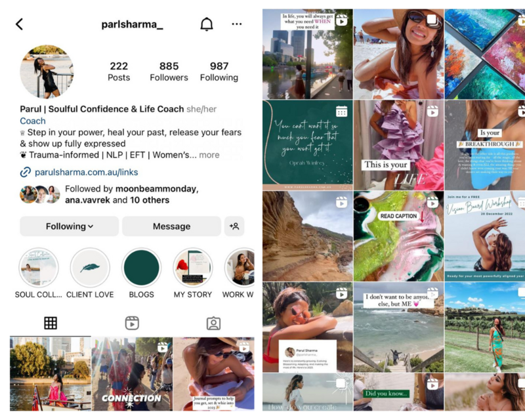This screenshot has width=525, height=420.
Task: Expand bio with the more link
Action: (x=209, y=155)
